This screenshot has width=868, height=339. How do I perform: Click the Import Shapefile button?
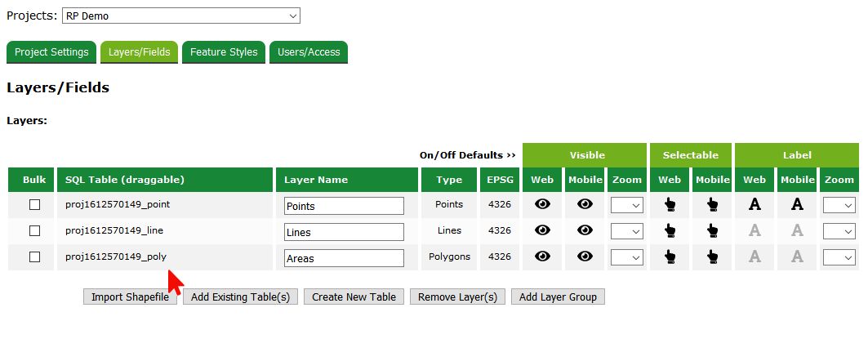click(x=130, y=297)
